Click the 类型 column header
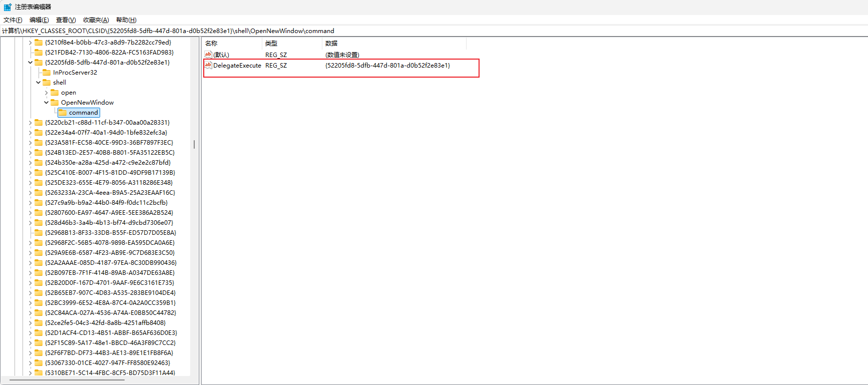This screenshot has height=385, width=868. 292,44
